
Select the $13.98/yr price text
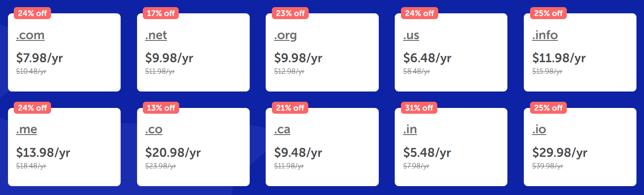point(43,153)
